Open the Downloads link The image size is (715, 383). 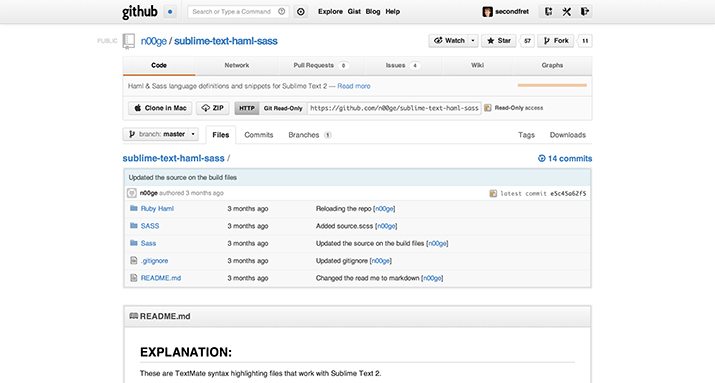[568, 135]
